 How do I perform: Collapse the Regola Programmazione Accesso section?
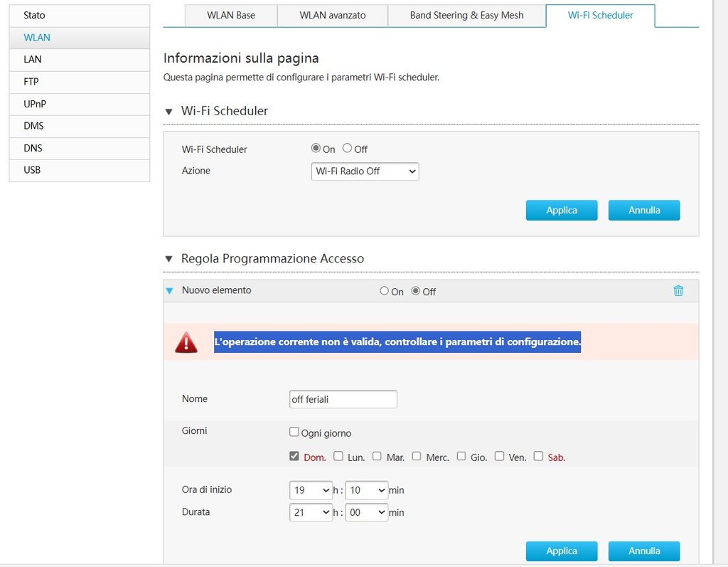(x=169, y=259)
